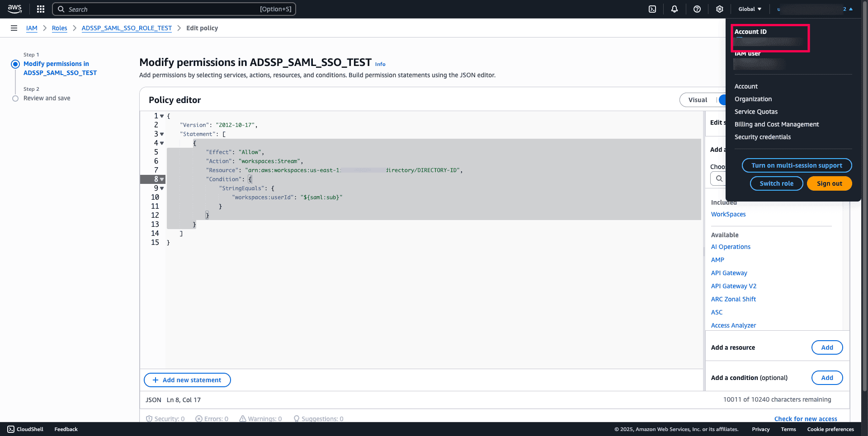Click Check for new access link
Screen dimensions: 868x436
coord(806,419)
